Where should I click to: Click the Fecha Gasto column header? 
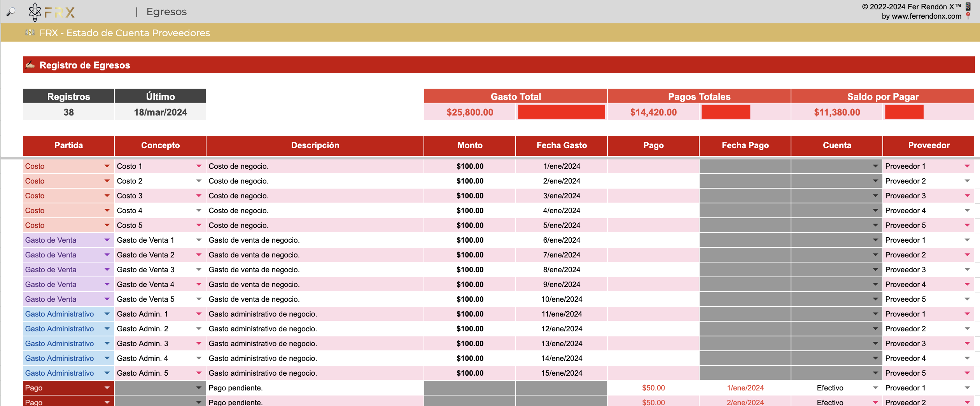[x=562, y=145]
